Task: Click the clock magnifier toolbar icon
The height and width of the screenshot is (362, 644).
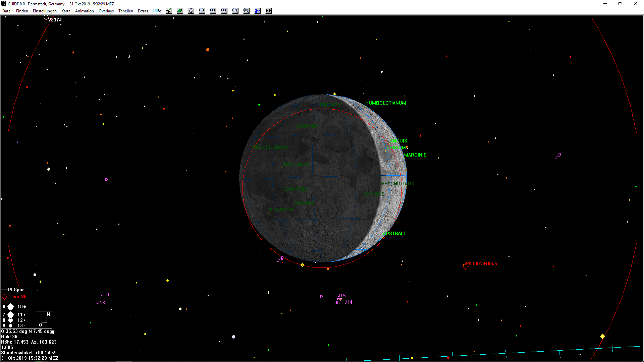Action: click(x=191, y=11)
